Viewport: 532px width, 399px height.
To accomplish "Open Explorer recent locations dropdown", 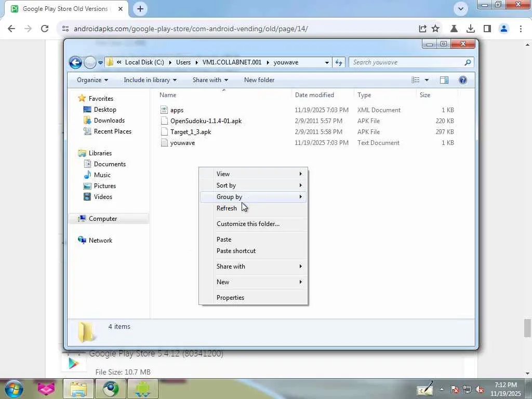I will [x=100, y=63].
